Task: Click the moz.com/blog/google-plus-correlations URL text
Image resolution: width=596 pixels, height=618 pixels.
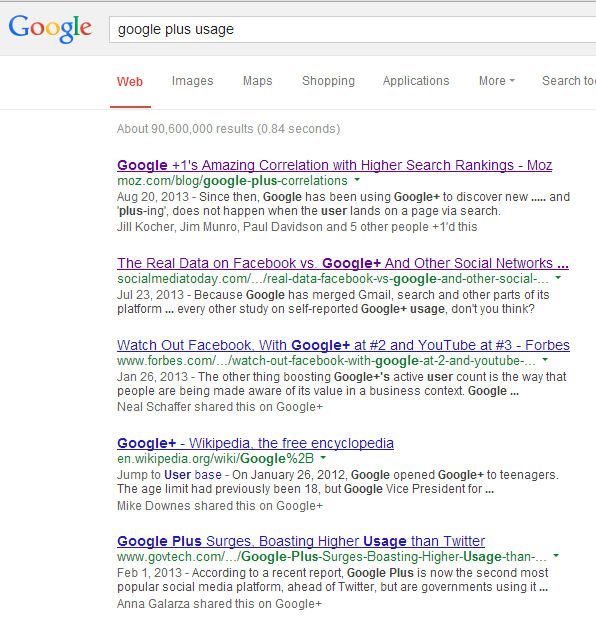Action: coord(232,181)
